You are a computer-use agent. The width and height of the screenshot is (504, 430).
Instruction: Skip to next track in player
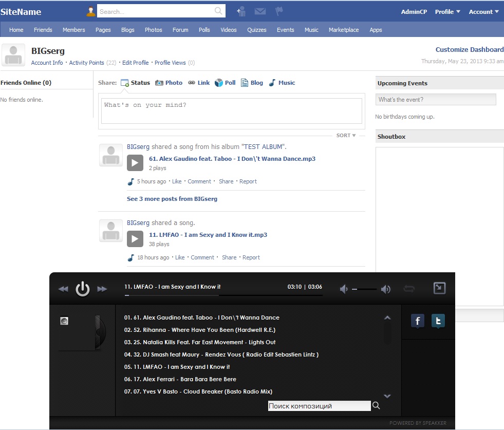pyautogui.click(x=102, y=289)
